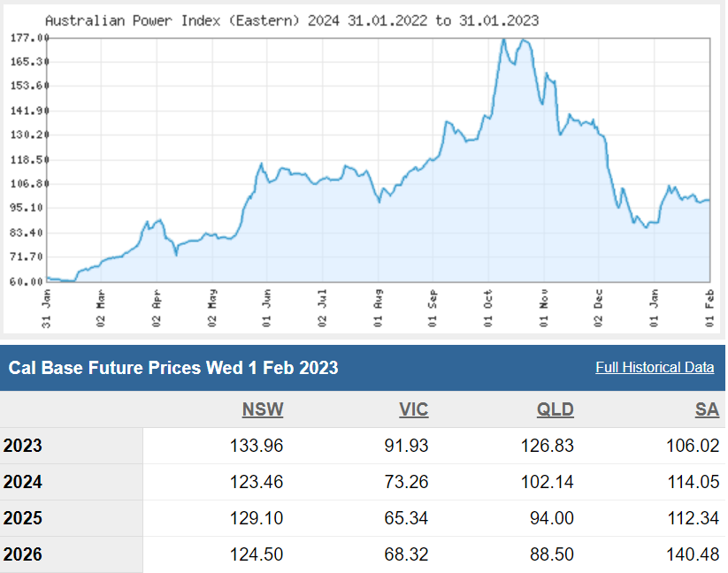Click the NSW 2023 price 133.96
The image size is (728, 573).
255,446
